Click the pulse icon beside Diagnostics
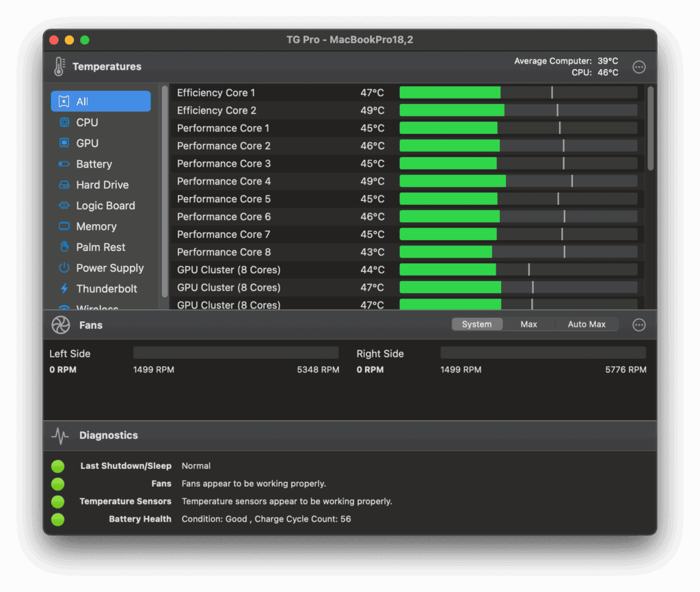This screenshot has height=592, width=700. [x=60, y=435]
